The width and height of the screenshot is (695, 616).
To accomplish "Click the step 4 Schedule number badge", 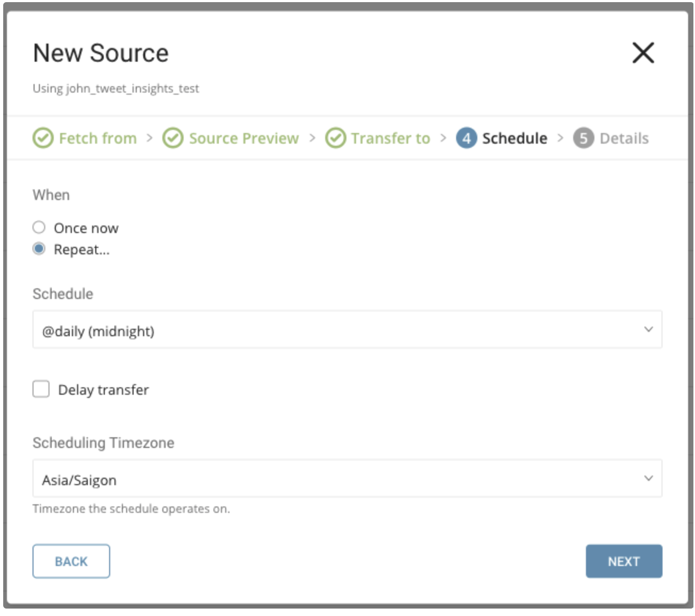I will (466, 138).
